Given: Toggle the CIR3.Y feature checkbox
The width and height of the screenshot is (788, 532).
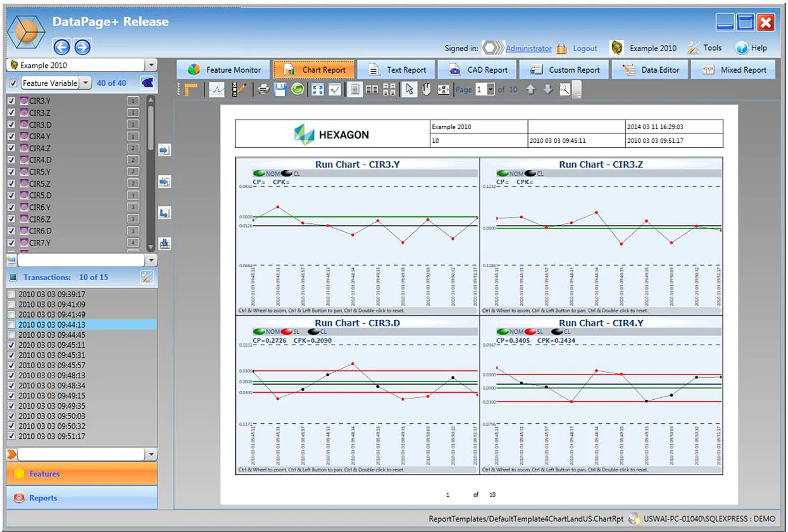Looking at the screenshot, I should coord(11,101).
